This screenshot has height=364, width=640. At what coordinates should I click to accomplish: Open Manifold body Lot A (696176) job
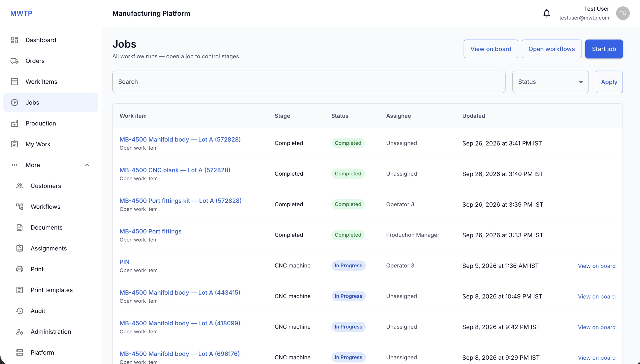coord(179,354)
